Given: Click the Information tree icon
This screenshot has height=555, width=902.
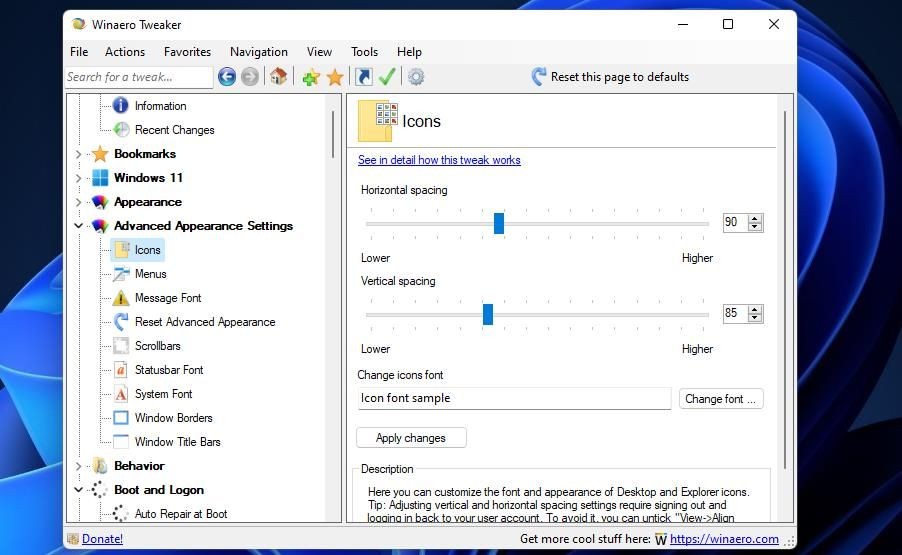Looking at the screenshot, I should coord(121,105).
